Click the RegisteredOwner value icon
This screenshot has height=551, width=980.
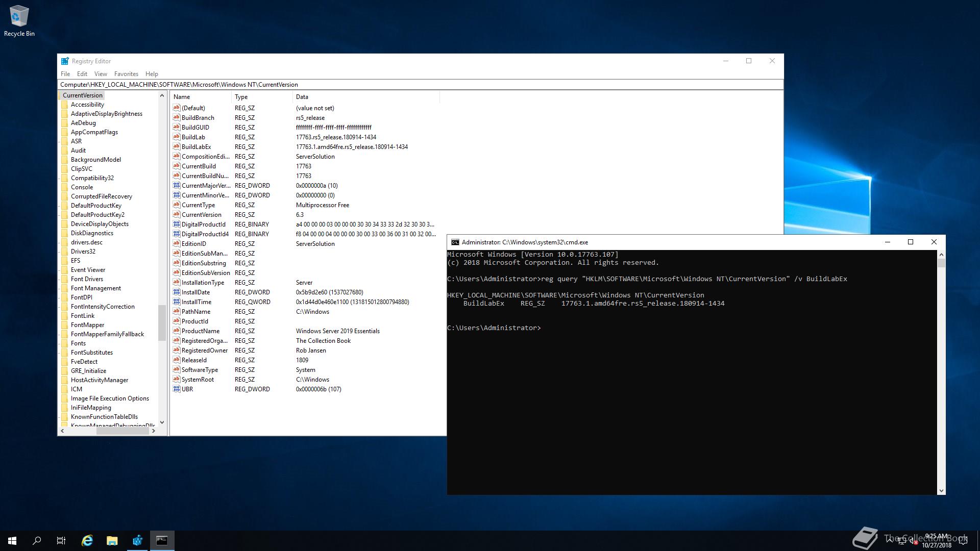(177, 350)
